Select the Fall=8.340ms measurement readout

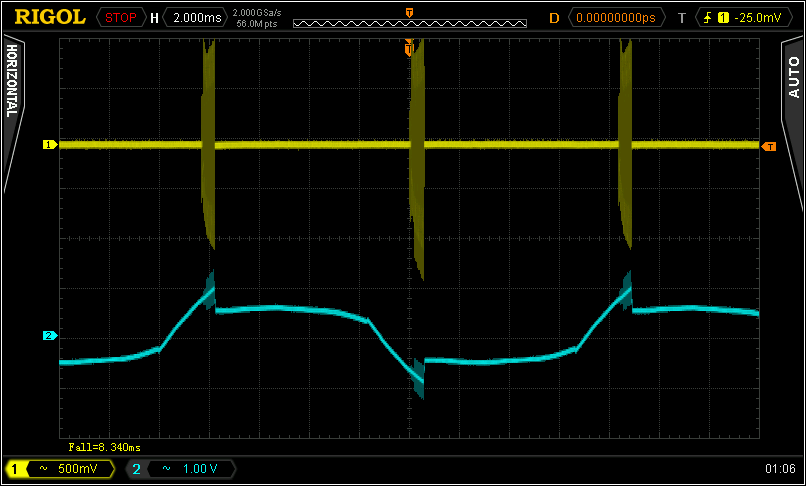click(104, 447)
